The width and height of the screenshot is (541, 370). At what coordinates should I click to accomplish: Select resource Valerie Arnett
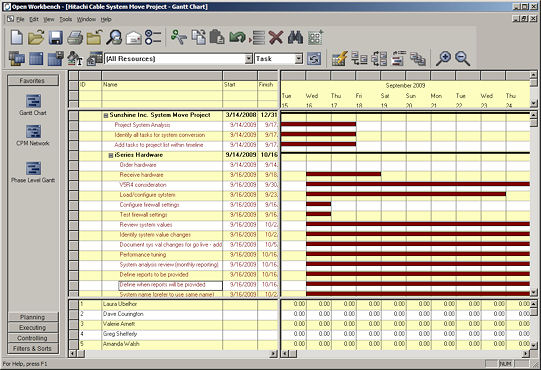119,324
